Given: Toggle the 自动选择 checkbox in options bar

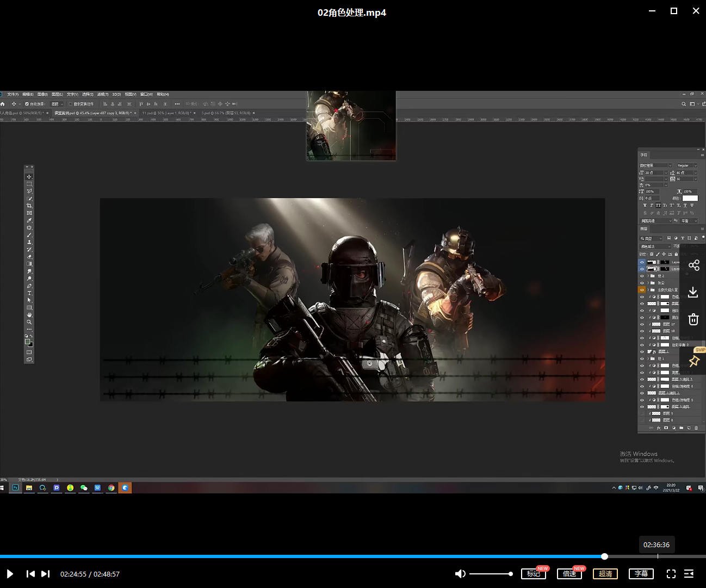Looking at the screenshot, I should click(27, 104).
